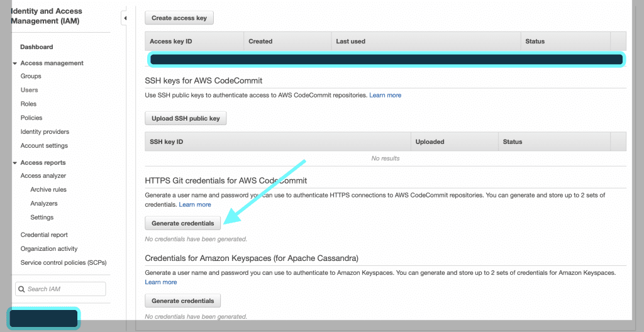
Task: Click the No results text in SSH table
Action: click(386, 158)
